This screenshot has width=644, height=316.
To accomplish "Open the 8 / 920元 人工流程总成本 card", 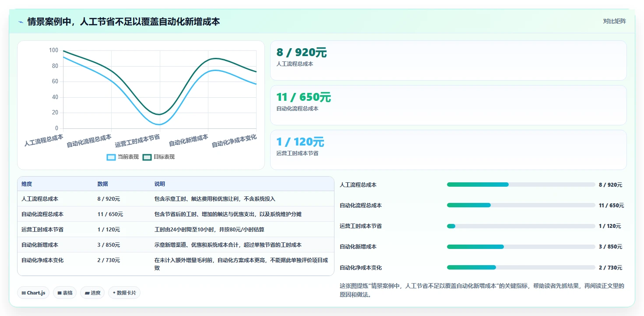I will pyautogui.click(x=448, y=60).
